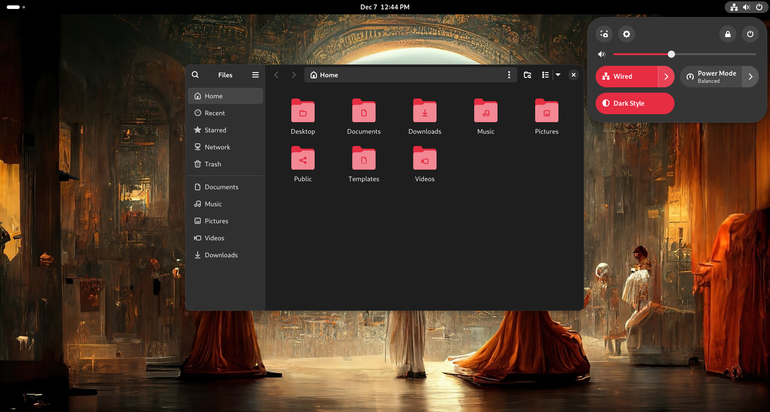This screenshot has width=770, height=412.
Task: Open the Files hamburger main menu
Action: tap(255, 75)
